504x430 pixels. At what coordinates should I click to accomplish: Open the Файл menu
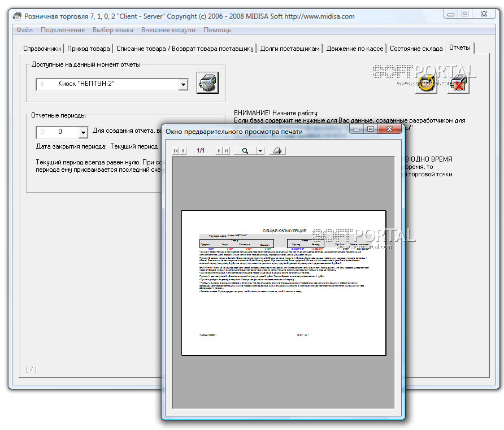[x=25, y=30]
